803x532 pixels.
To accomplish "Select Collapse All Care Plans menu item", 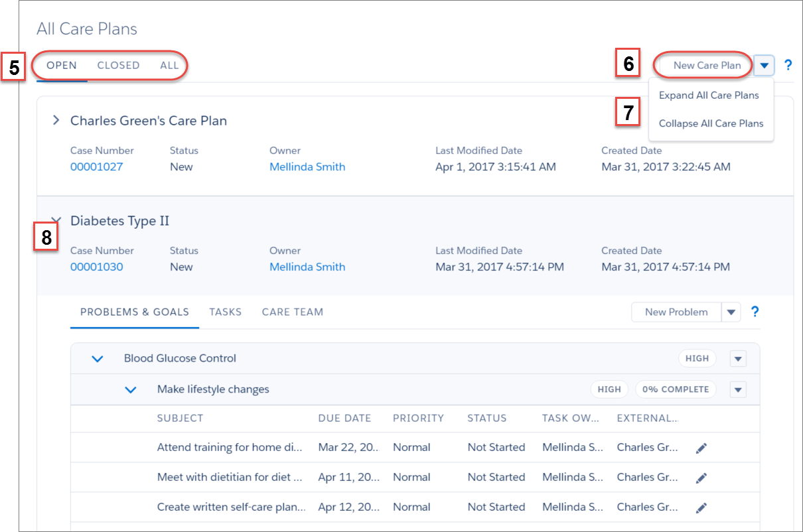I will 711,123.
